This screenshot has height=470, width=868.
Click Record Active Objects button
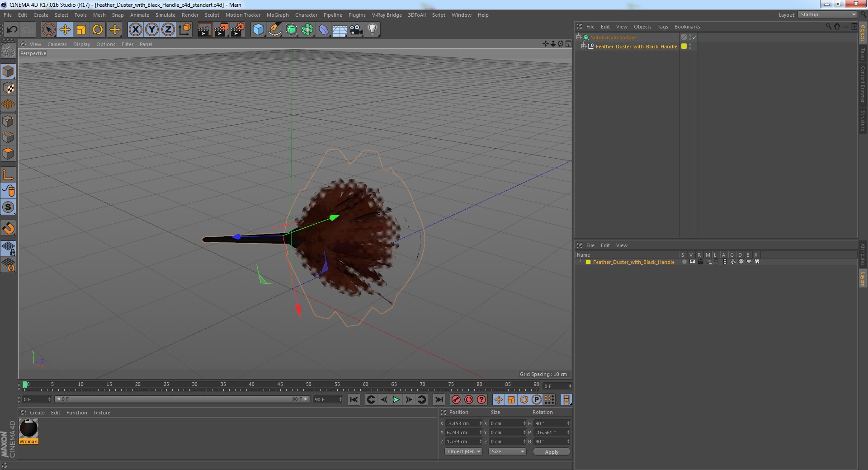click(x=456, y=399)
